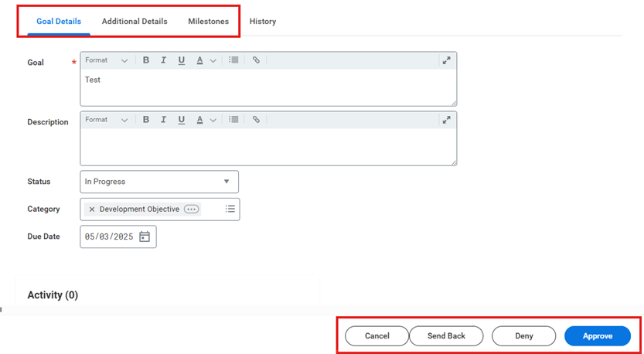Switch to the Goal Details tab

59,22
